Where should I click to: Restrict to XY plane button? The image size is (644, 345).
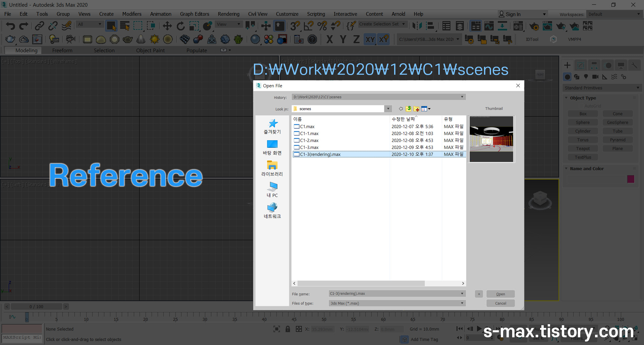(x=370, y=40)
